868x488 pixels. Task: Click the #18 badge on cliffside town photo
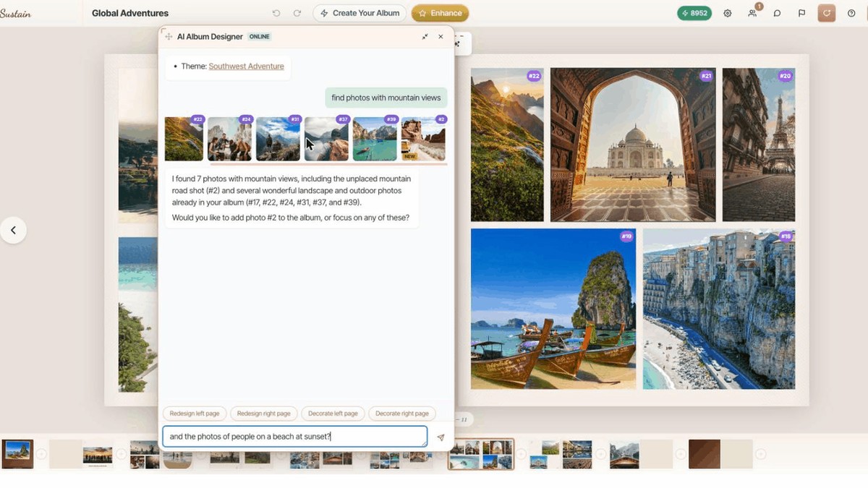pyautogui.click(x=785, y=236)
